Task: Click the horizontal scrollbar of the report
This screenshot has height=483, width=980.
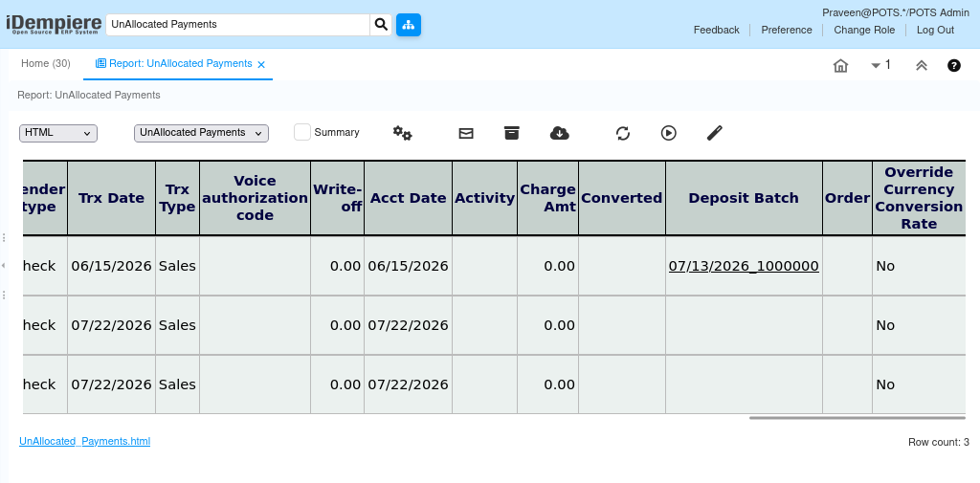Action: [x=857, y=417]
